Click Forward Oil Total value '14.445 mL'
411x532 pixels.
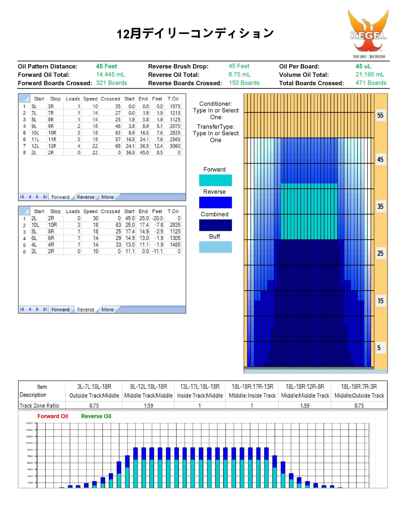pos(110,75)
